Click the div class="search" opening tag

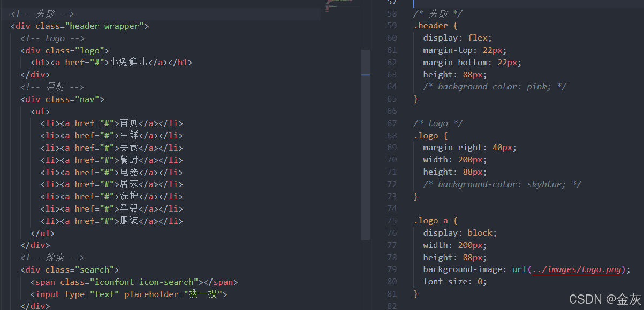(70, 270)
